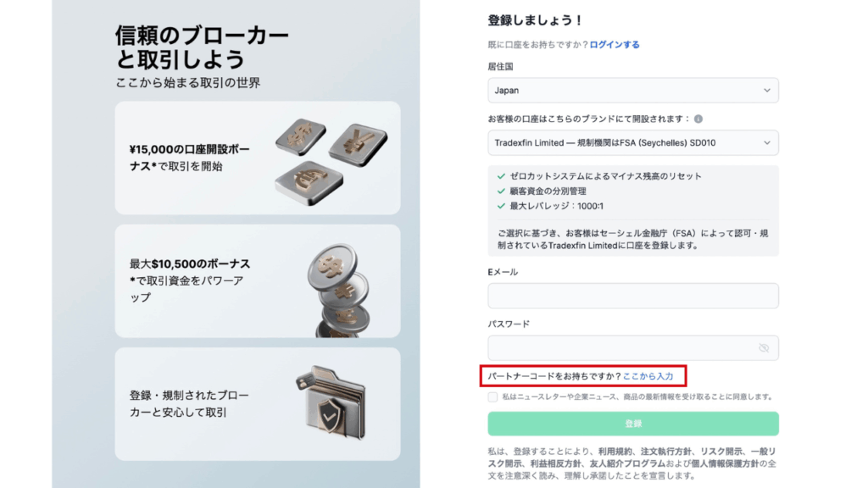Click the euro coin tile image
The height and width of the screenshot is (488, 868).
(x=309, y=183)
